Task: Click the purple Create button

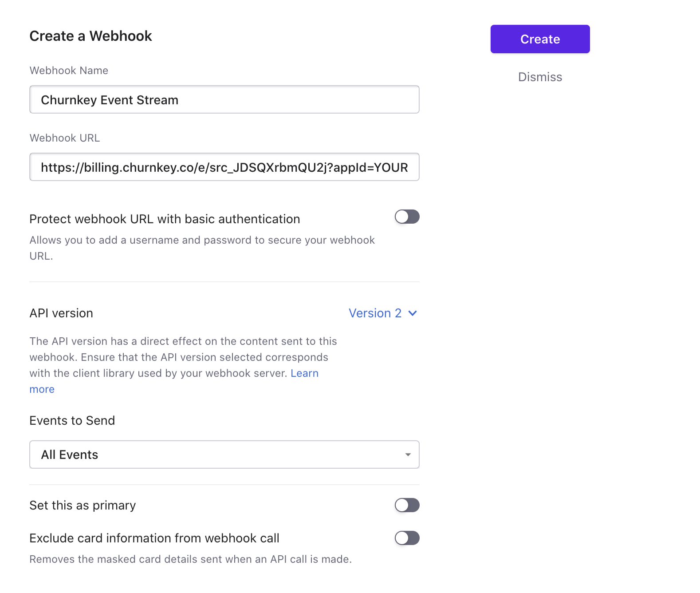Action: coord(540,39)
